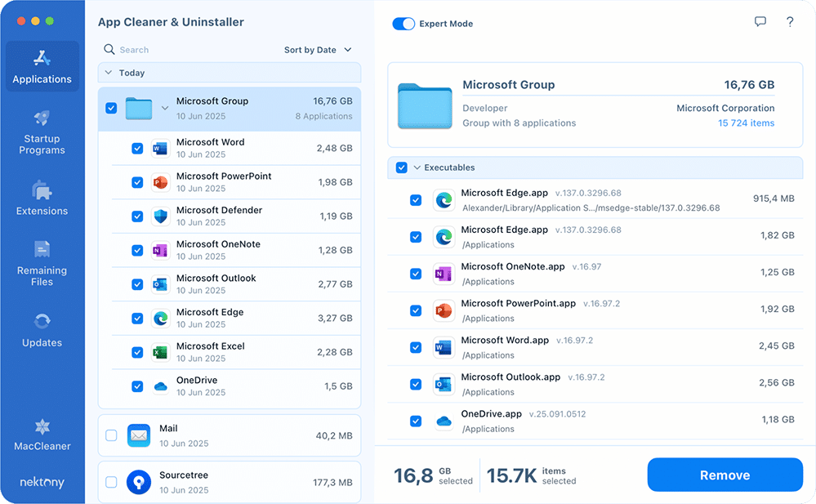Uncheck Microsoft Outlook.app executable checkbox
This screenshot has width=816, height=504.
[x=416, y=384]
